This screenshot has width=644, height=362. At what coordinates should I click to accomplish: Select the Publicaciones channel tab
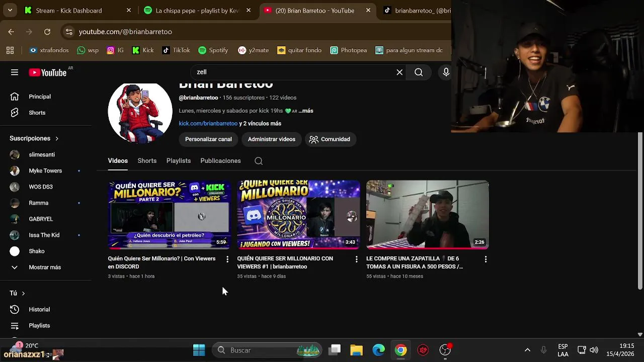[x=220, y=161]
